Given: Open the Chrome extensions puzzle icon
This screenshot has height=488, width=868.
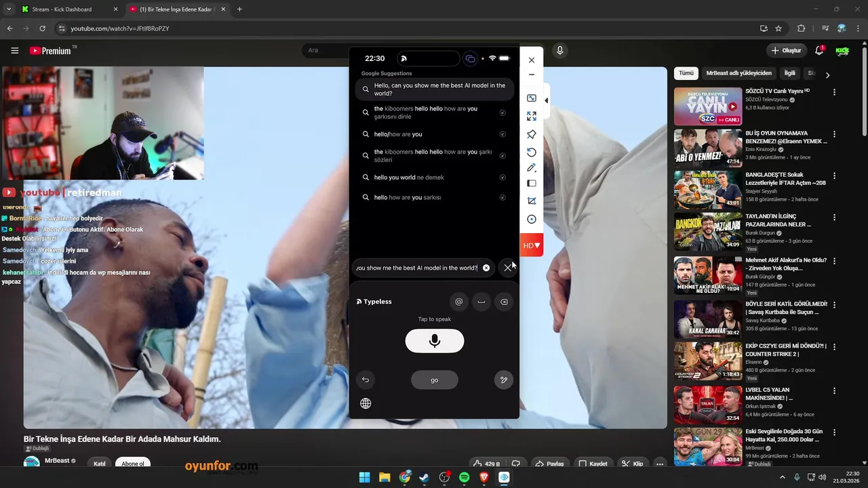Looking at the screenshot, I should pyautogui.click(x=801, y=28).
